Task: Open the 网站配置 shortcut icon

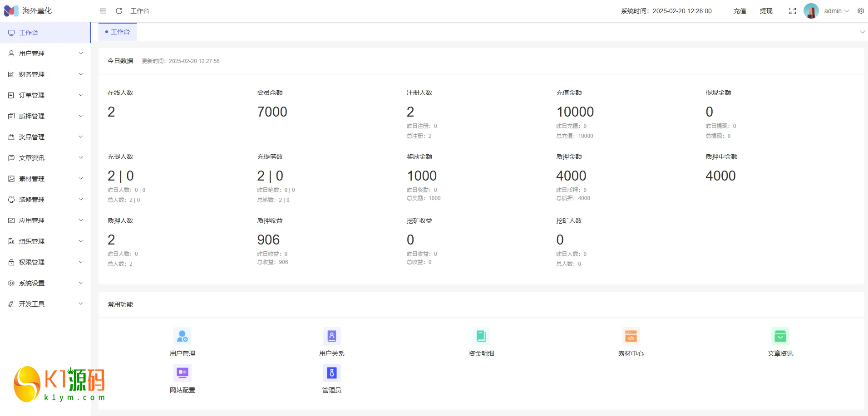Action: click(x=182, y=373)
